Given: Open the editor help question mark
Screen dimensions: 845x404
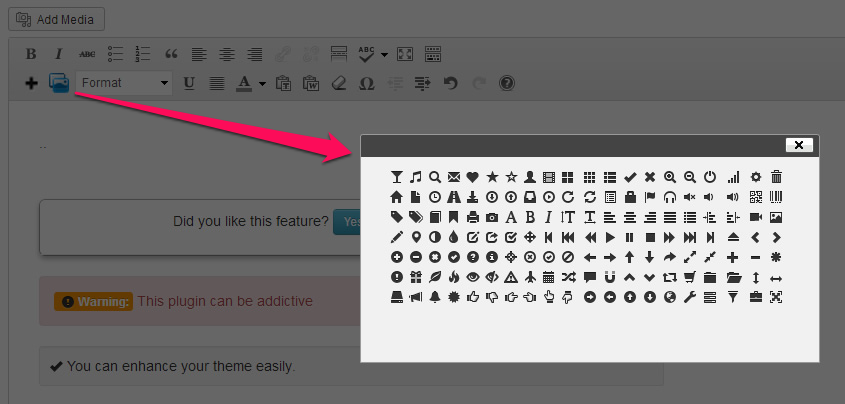Looking at the screenshot, I should [507, 83].
